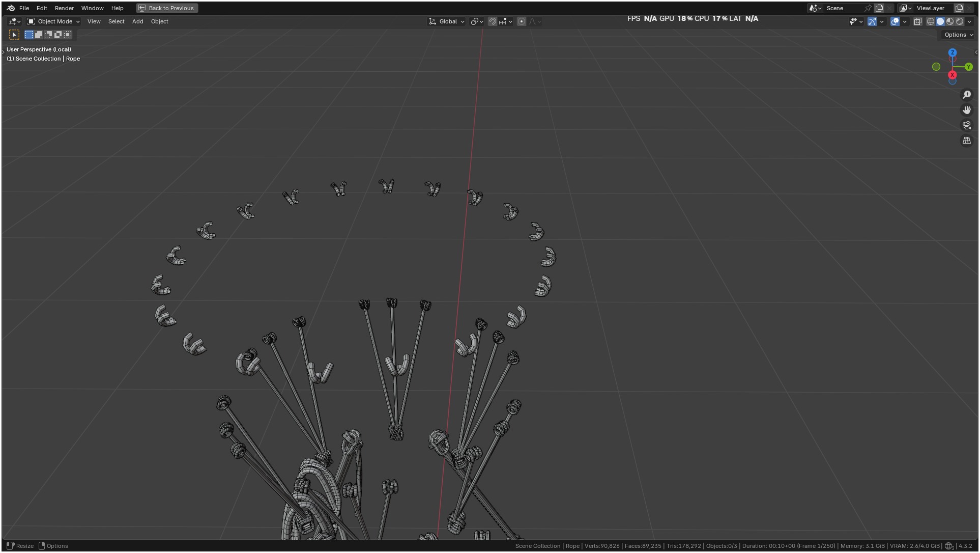Image resolution: width=980 pixels, height=553 pixels.
Task: Open the Edit menu
Action: (42, 8)
